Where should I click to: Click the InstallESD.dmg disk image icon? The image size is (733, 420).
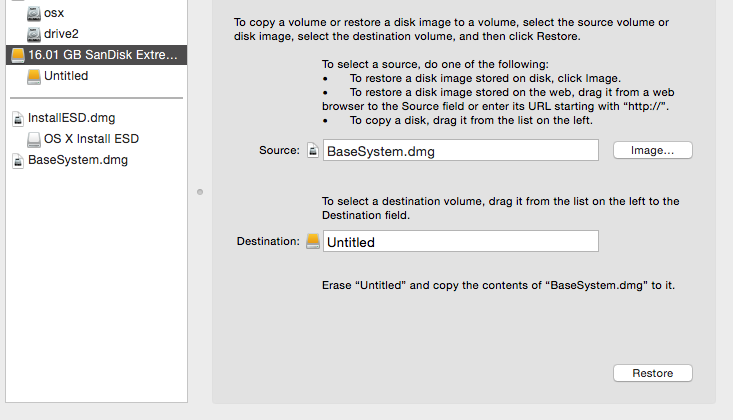click(18, 118)
